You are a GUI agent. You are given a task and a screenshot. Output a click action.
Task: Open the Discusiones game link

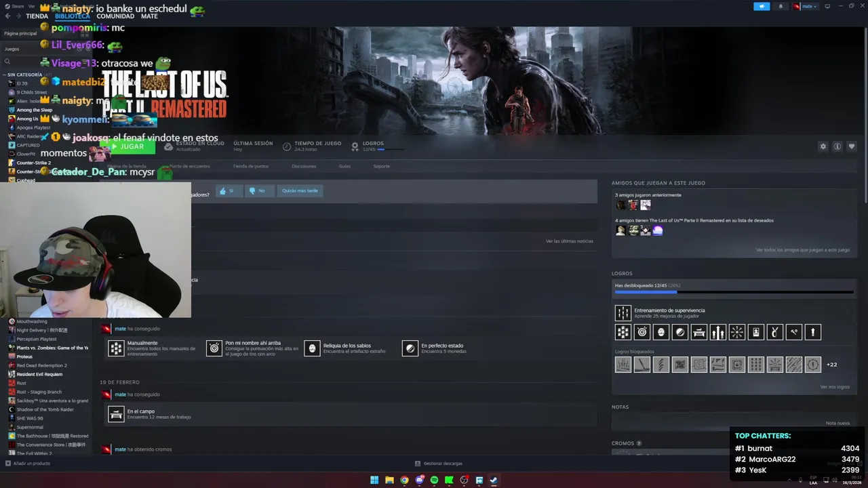pyautogui.click(x=304, y=166)
